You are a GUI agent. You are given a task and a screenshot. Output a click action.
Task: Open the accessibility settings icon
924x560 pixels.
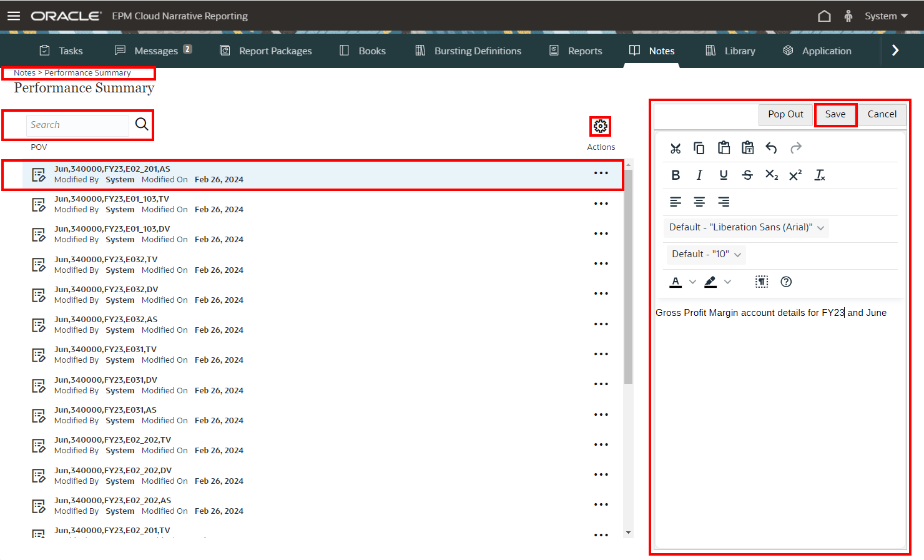(x=848, y=16)
